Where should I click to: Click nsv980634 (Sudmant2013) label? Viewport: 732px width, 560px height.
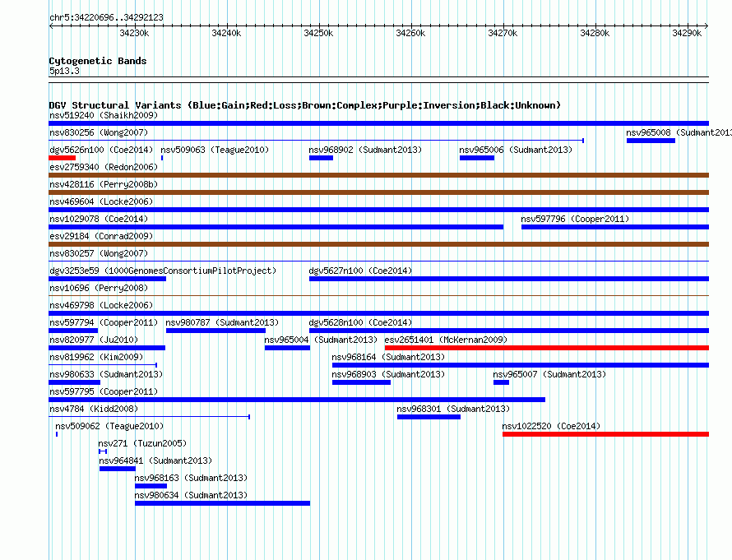pyautogui.click(x=191, y=495)
